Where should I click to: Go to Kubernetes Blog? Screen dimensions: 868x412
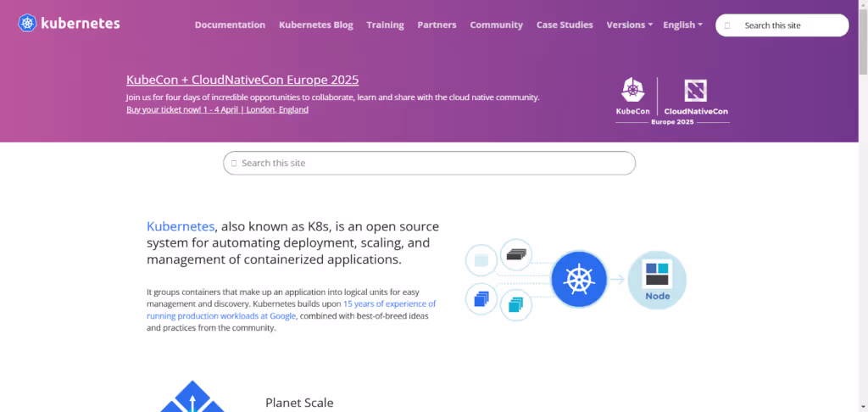pos(315,25)
